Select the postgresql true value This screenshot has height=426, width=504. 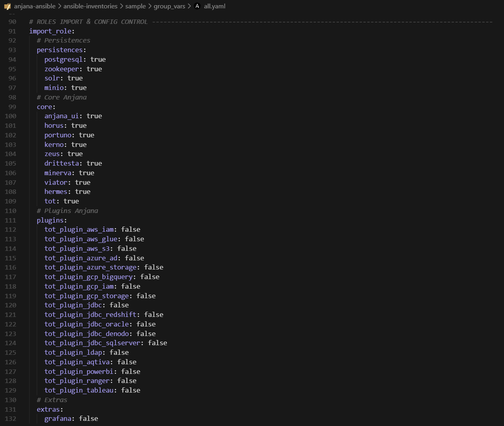[98, 59]
